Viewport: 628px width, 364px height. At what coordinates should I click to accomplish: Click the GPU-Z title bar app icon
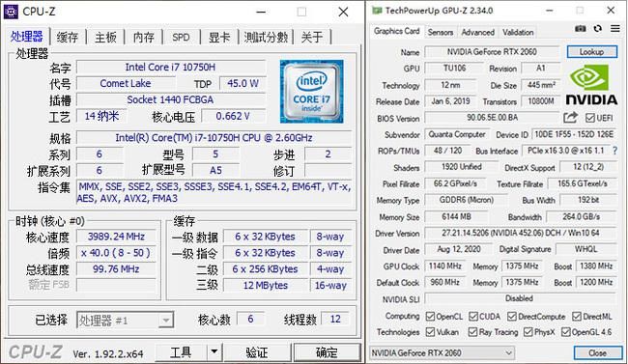[x=377, y=11]
